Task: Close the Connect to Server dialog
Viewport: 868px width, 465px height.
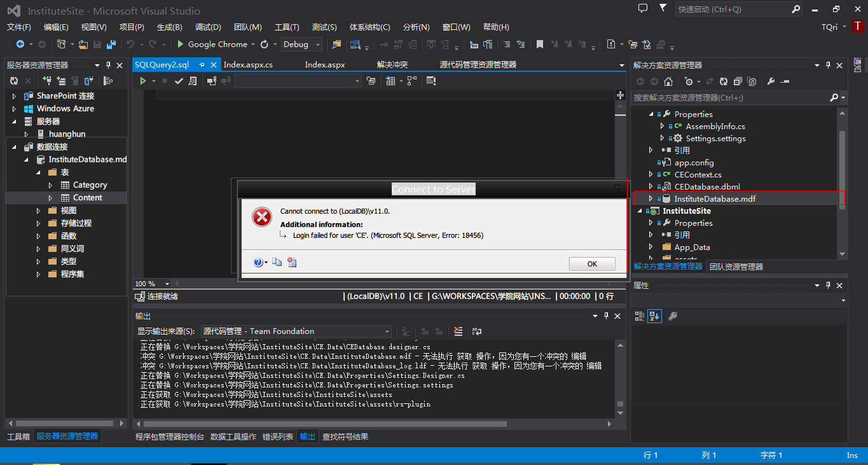Action: (x=616, y=187)
